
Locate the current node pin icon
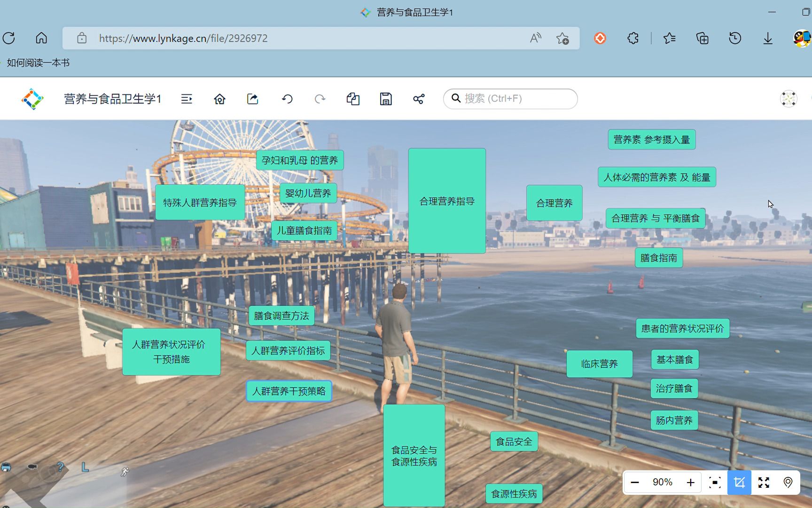[788, 483]
